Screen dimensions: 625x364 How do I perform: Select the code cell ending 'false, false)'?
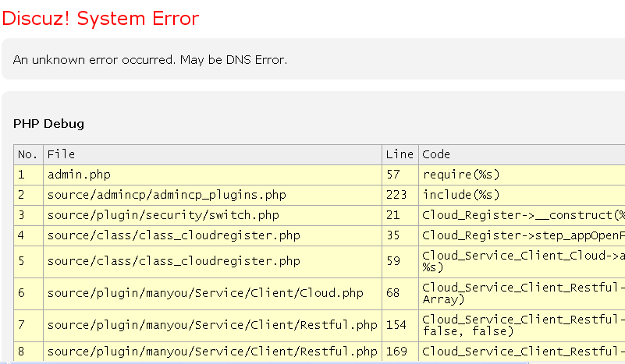522,325
